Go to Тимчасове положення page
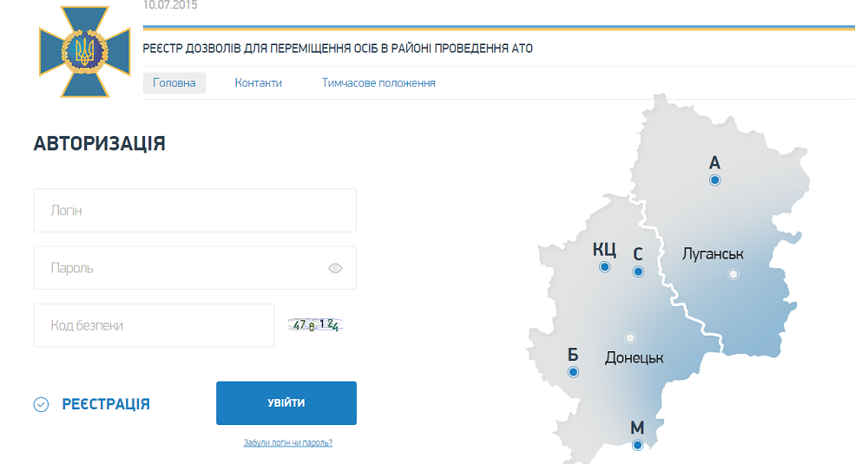Viewport: 868px width, 464px height. pyautogui.click(x=378, y=83)
